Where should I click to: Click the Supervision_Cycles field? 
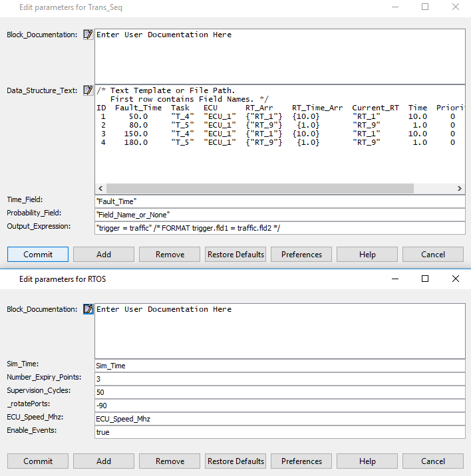[x=279, y=392]
